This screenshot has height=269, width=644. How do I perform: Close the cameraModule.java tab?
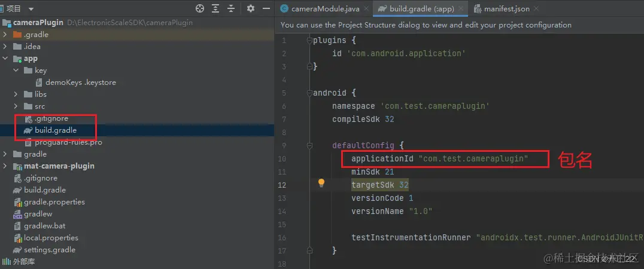pos(367,8)
